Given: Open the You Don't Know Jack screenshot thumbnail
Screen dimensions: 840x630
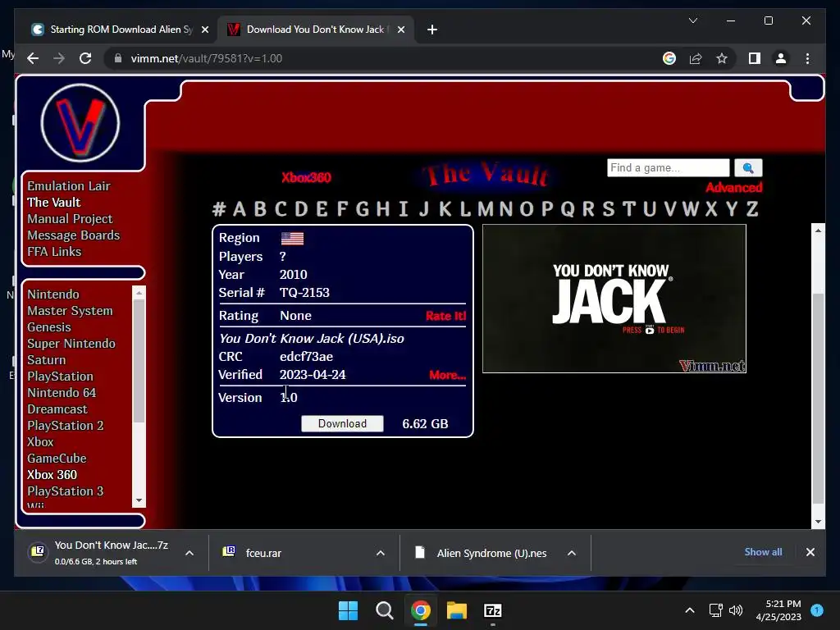Looking at the screenshot, I should pos(614,299).
